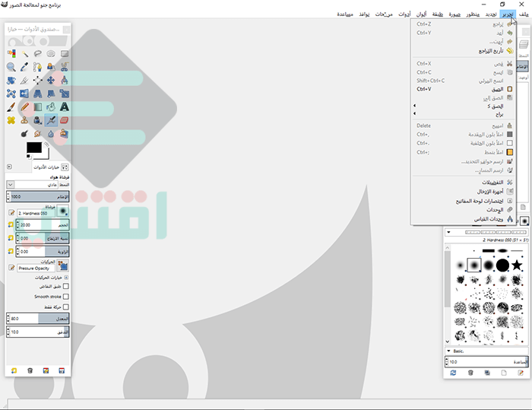Click the delete brush trash button
532x410 pixels.
click(470, 373)
